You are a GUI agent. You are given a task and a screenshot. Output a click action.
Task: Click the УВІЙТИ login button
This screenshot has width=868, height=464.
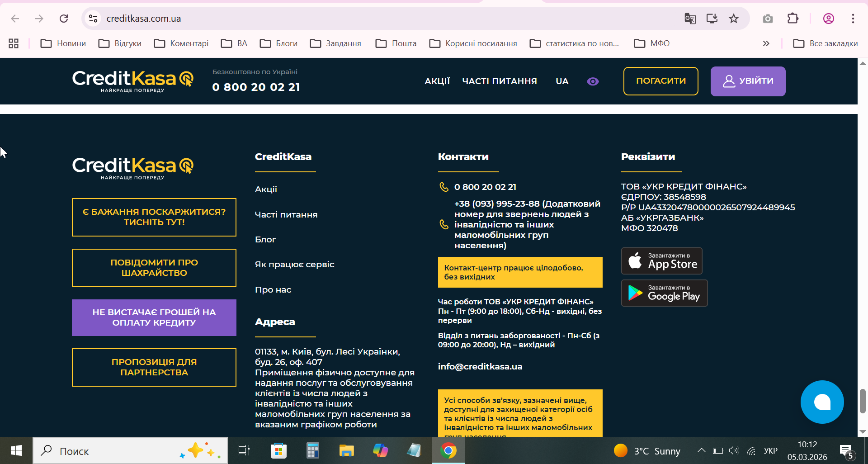coord(748,81)
